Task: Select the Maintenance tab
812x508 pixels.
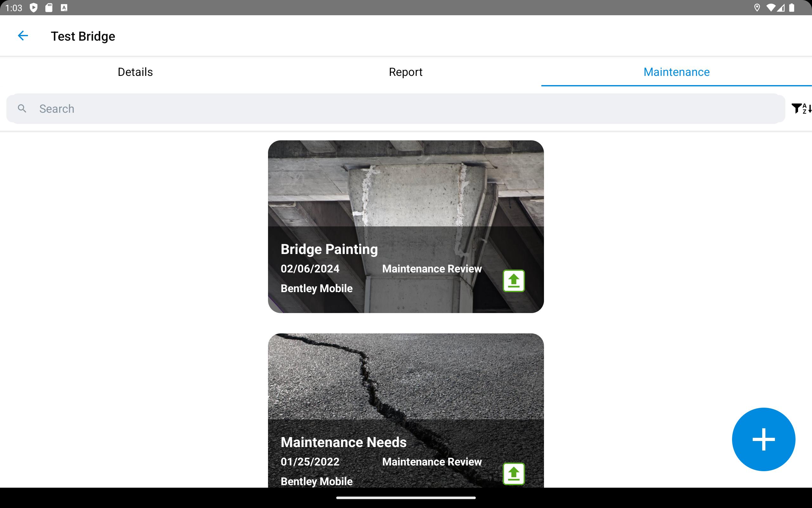Action: pos(677,72)
